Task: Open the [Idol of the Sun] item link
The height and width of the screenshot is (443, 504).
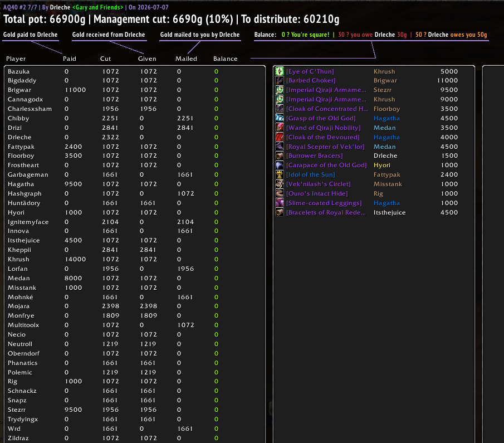Action: click(x=311, y=174)
